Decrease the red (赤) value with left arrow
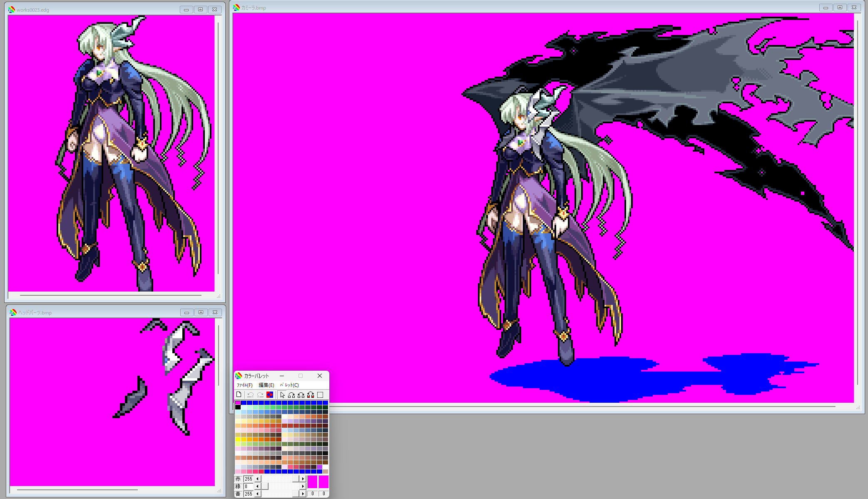The image size is (868, 499). tap(258, 479)
